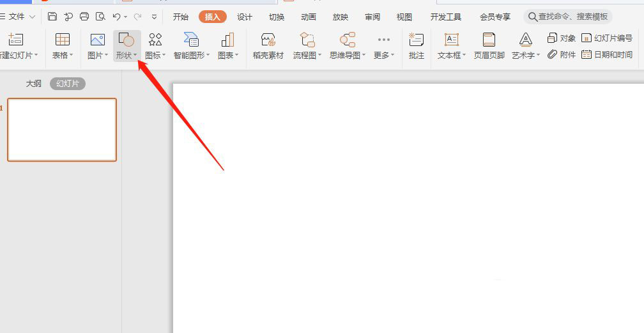This screenshot has height=333, width=644.
Task: Click the Text Box (文本框) icon
Action: click(451, 40)
